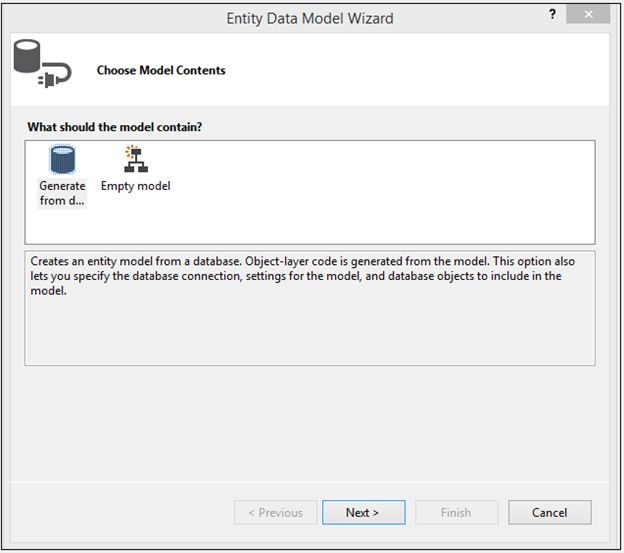Click empty footer area left of Previous button
Screen dimensions: 624x553
click(x=120, y=513)
